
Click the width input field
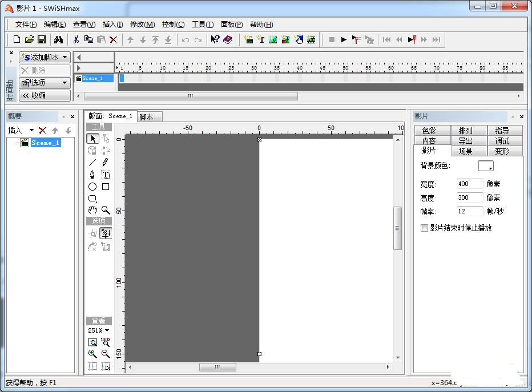[470, 184]
